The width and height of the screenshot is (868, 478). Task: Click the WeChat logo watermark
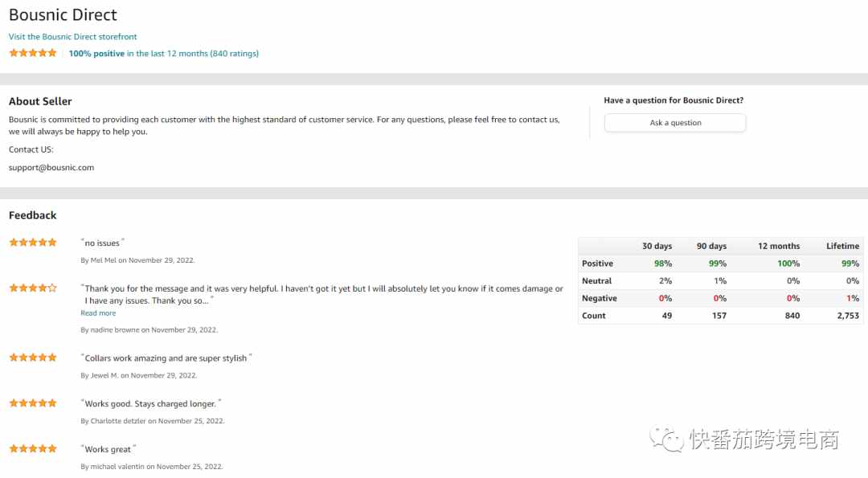[x=666, y=439]
